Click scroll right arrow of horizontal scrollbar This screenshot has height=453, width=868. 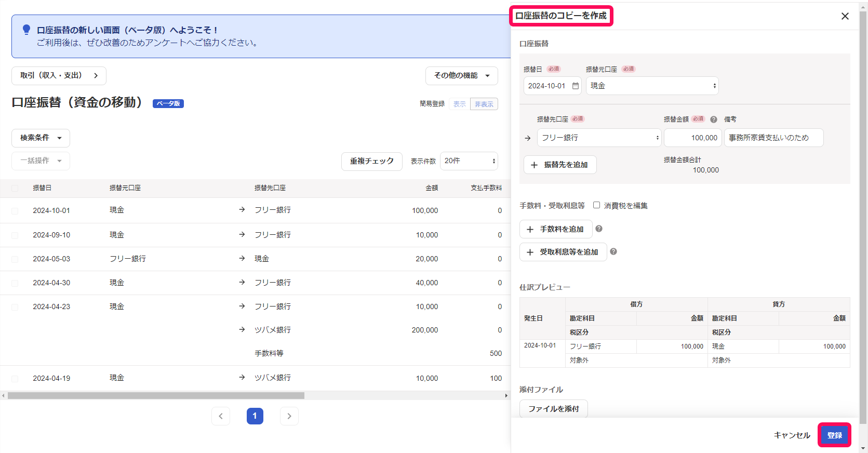coord(506,396)
